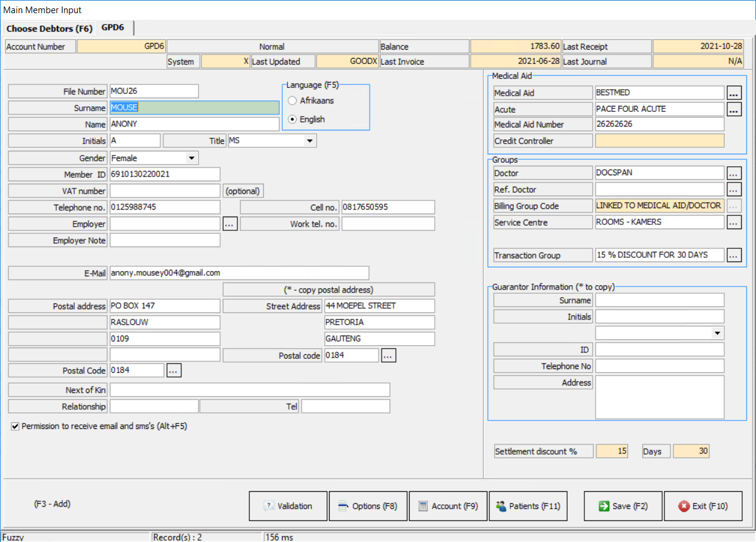Open the Transaction Group lookup browse button

pos(734,255)
